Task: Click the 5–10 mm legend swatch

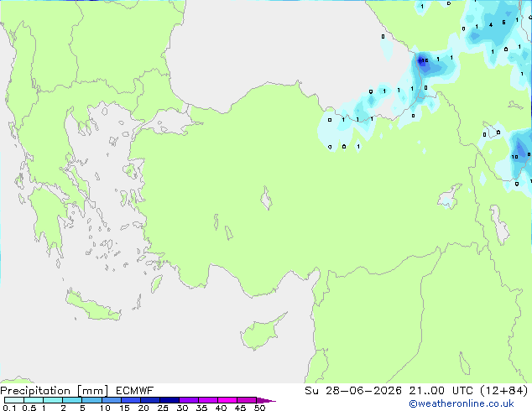Action: (91, 400)
